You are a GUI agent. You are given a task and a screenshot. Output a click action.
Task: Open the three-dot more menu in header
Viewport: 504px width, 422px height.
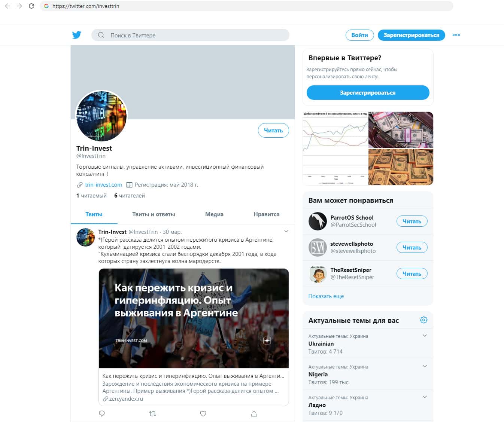point(456,35)
